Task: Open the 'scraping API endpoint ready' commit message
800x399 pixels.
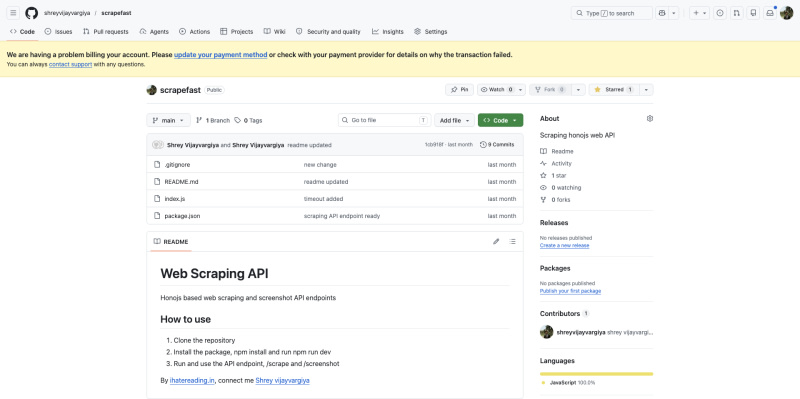Action: (x=342, y=216)
